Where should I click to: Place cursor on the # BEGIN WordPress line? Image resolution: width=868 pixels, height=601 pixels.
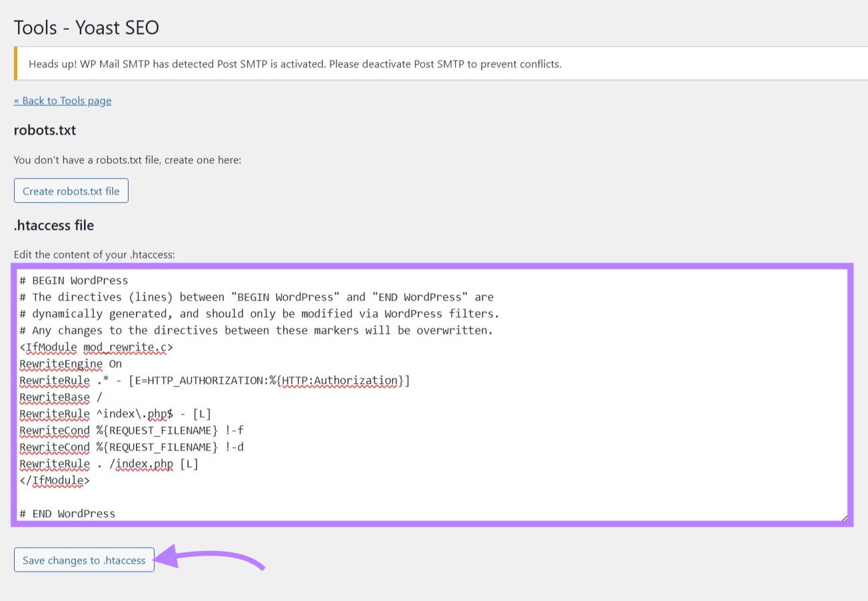(x=80, y=280)
